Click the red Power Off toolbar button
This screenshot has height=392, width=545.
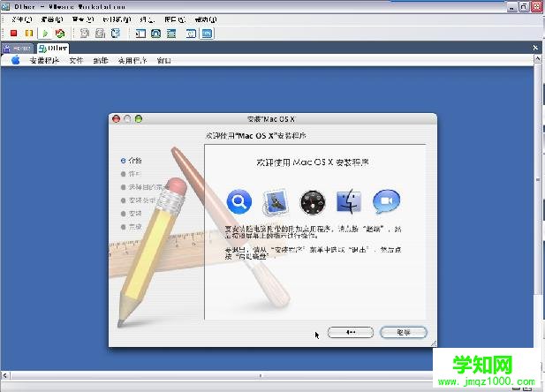point(13,33)
